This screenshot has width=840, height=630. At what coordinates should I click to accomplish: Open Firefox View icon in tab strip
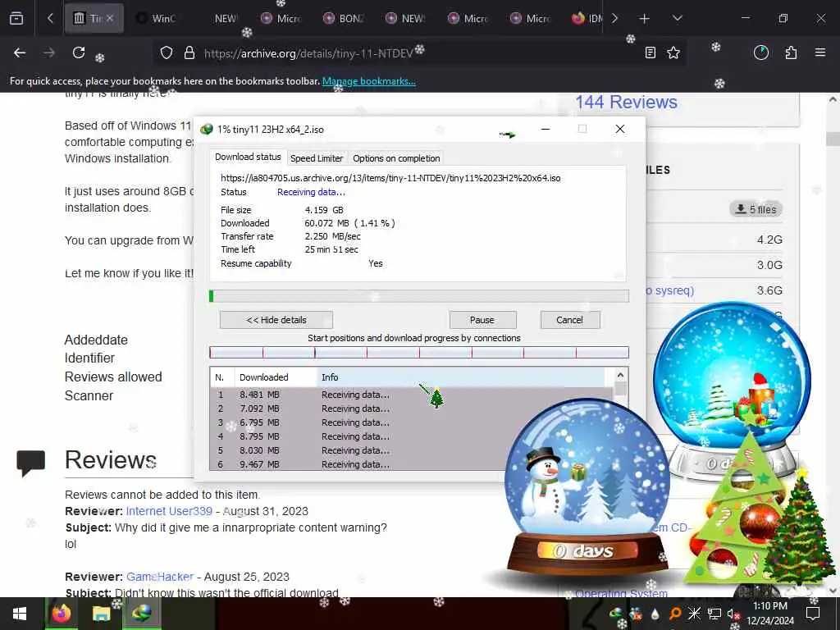(16, 19)
